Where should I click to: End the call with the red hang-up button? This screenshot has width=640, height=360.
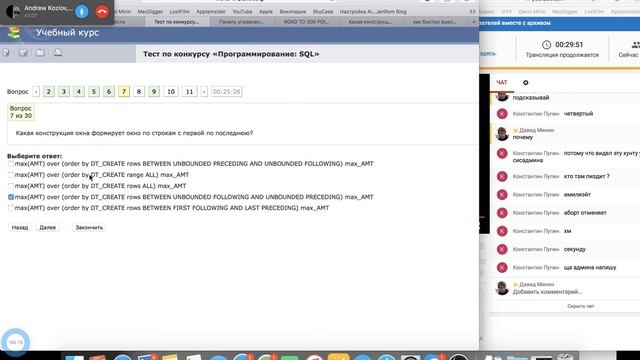tap(102, 12)
